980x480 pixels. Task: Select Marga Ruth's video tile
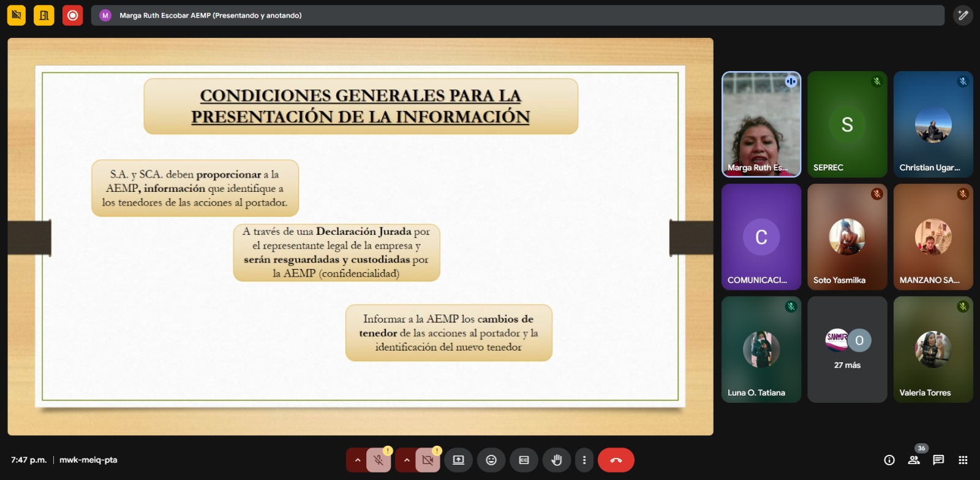tap(761, 124)
